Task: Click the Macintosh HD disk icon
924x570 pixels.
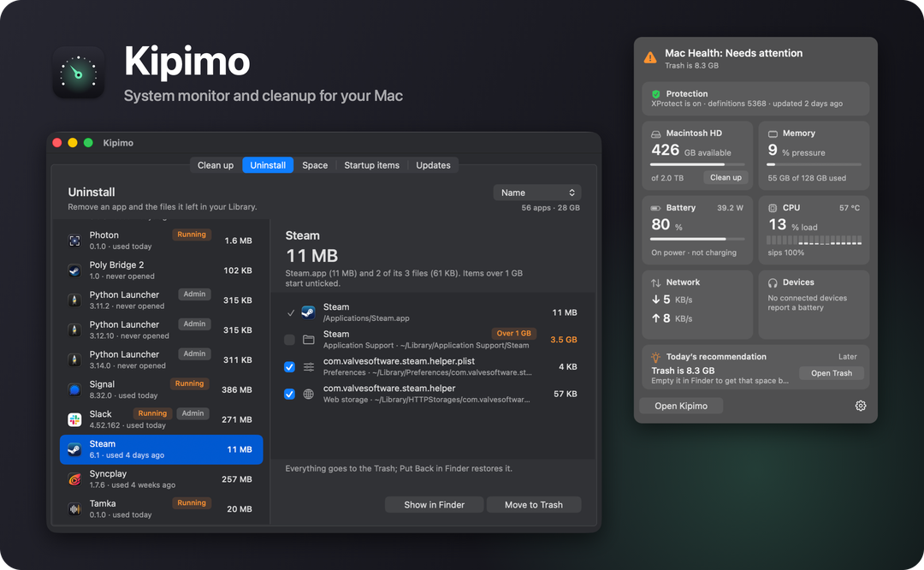Action: click(656, 134)
